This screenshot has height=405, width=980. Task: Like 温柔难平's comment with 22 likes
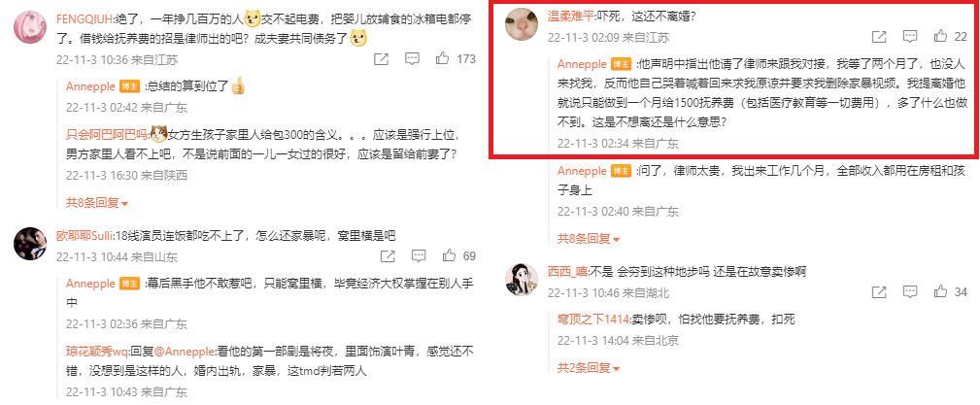(x=940, y=37)
